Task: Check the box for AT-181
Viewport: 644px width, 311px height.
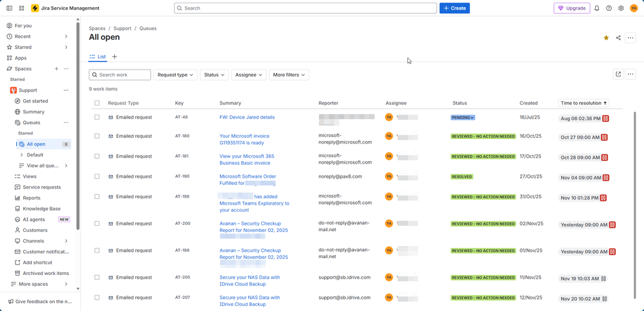Action: pos(97,156)
